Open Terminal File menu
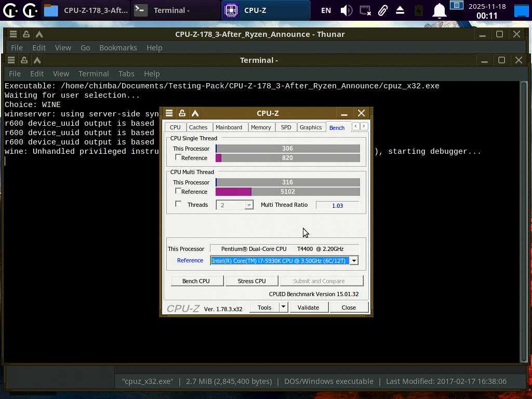532x399 pixels. click(15, 74)
